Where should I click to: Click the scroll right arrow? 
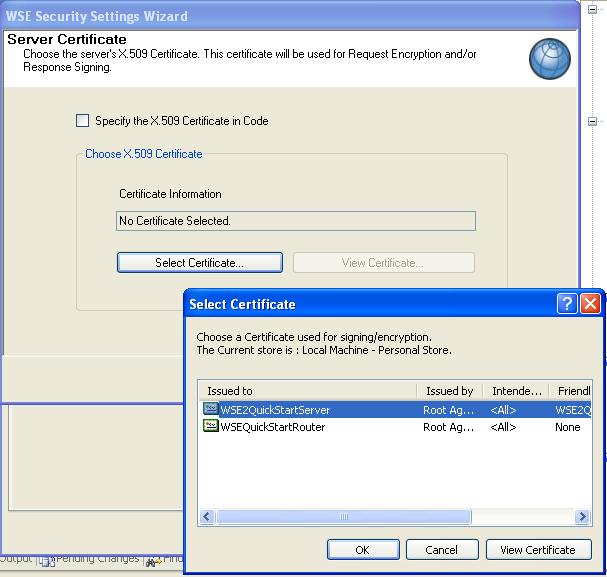click(x=582, y=517)
